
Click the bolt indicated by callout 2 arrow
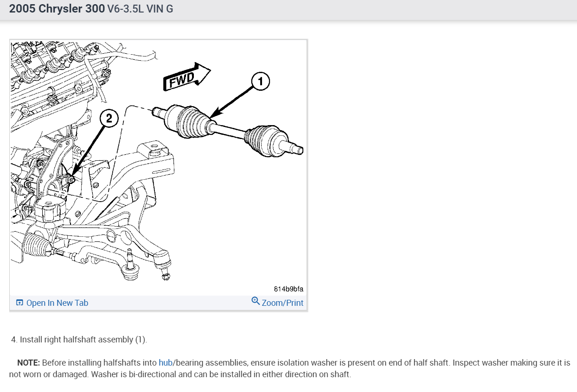pyautogui.click(x=71, y=179)
